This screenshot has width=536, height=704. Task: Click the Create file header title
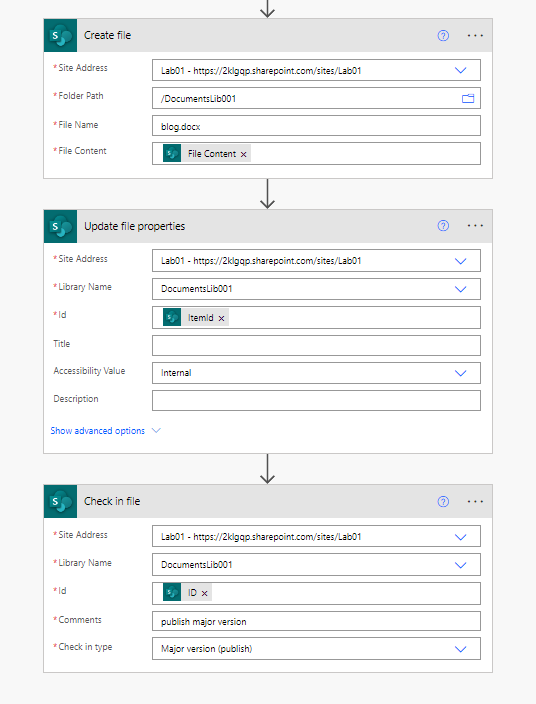point(107,35)
